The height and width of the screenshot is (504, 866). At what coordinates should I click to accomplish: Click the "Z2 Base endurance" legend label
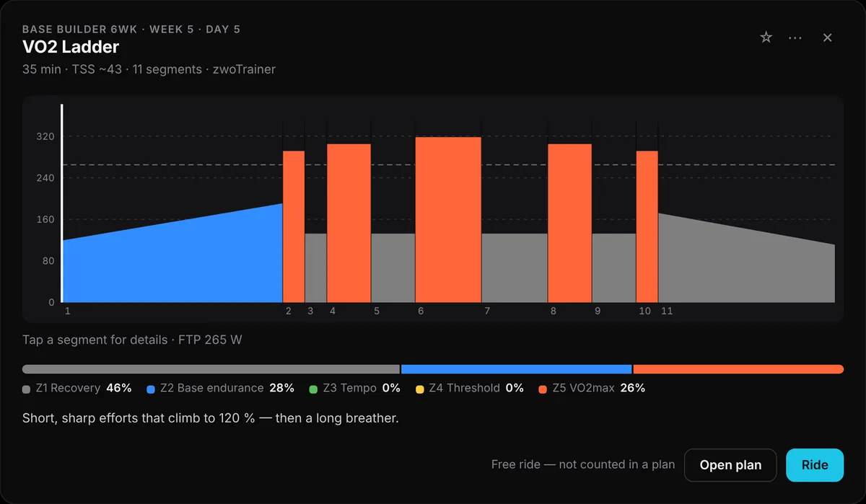[x=211, y=388]
